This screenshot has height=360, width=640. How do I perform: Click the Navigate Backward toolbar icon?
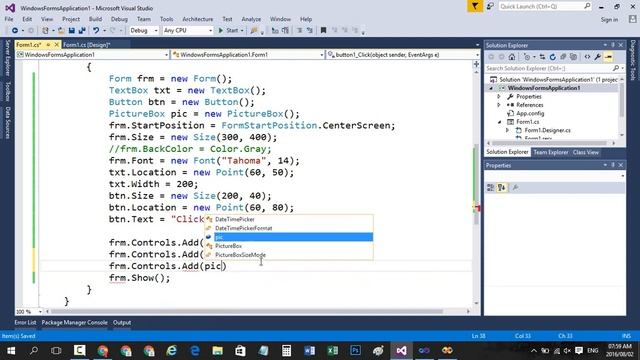(x=15, y=31)
